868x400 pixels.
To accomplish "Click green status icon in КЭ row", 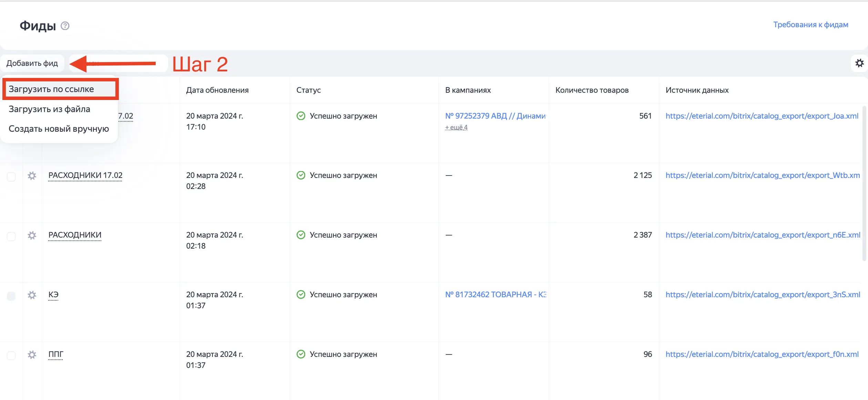I will coord(301,294).
